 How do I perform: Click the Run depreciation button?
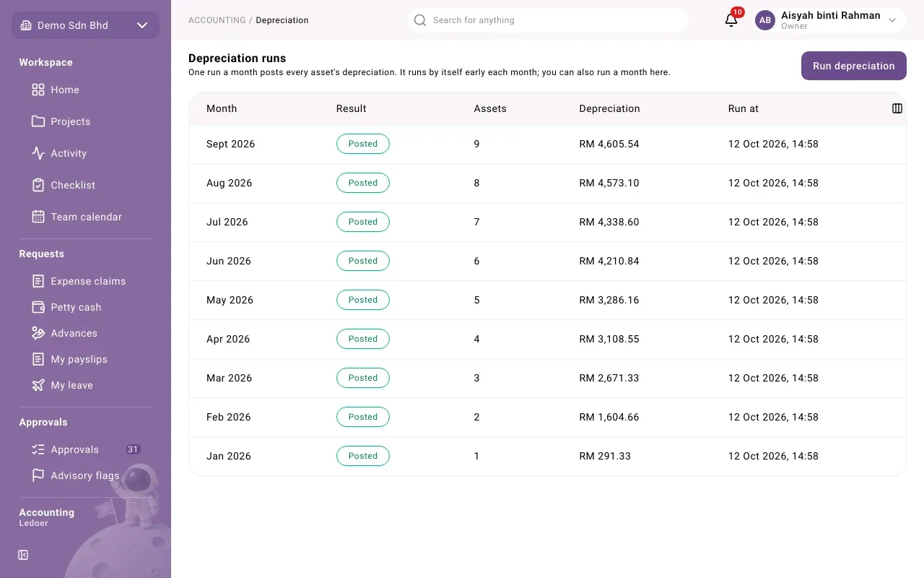click(x=854, y=66)
